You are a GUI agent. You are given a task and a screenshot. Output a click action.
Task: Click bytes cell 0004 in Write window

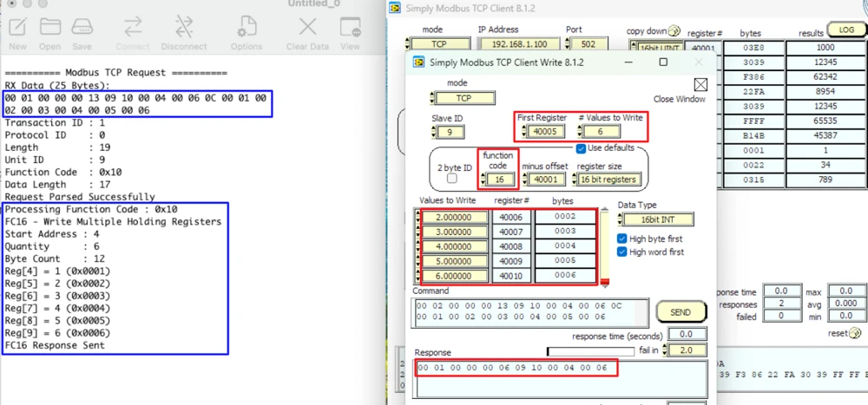click(565, 246)
